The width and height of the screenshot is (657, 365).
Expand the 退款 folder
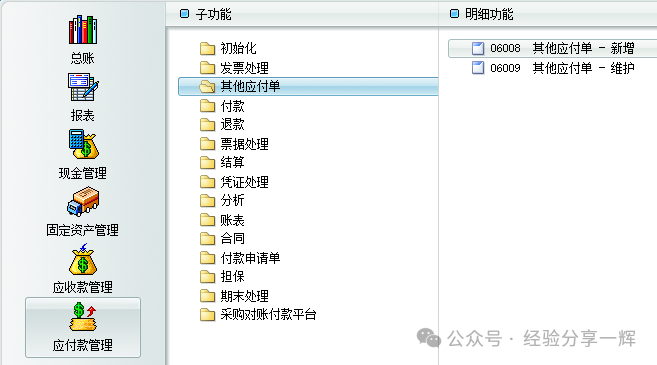click(x=207, y=124)
